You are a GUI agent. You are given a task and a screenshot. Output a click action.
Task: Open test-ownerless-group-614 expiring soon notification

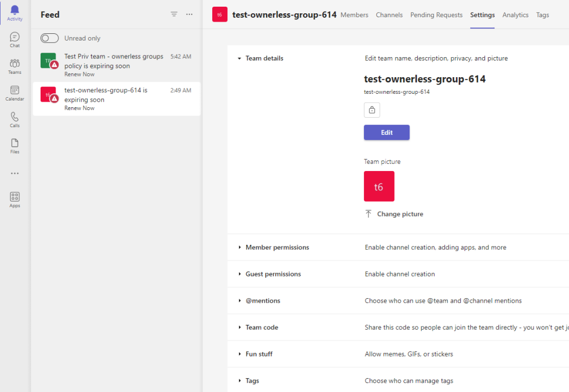coord(117,99)
